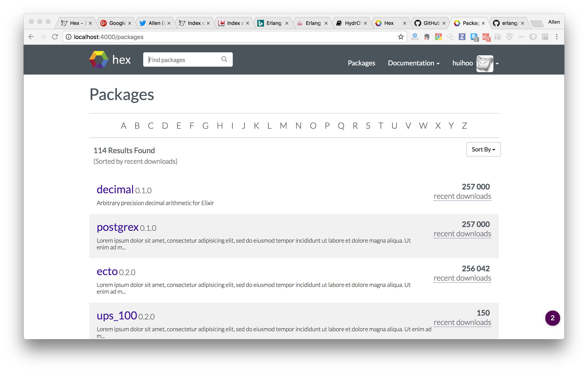The width and height of the screenshot is (588, 373).
Task: Click the blue Z extension icon
Action: (462, 37)
